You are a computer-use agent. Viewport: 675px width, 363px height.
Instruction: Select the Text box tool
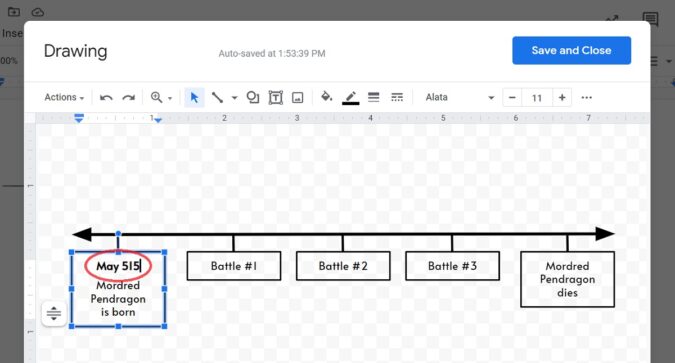[x=276, y=97]
